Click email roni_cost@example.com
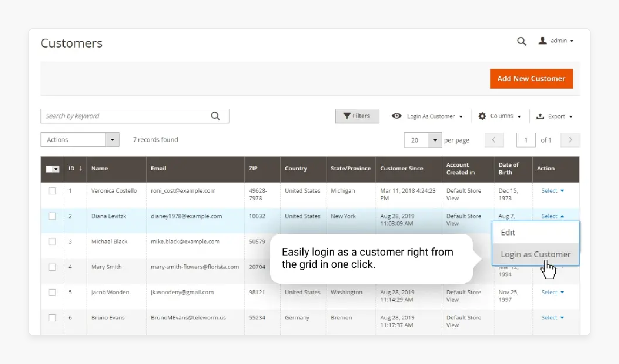The image size is (619, 364). click(183, 191)
